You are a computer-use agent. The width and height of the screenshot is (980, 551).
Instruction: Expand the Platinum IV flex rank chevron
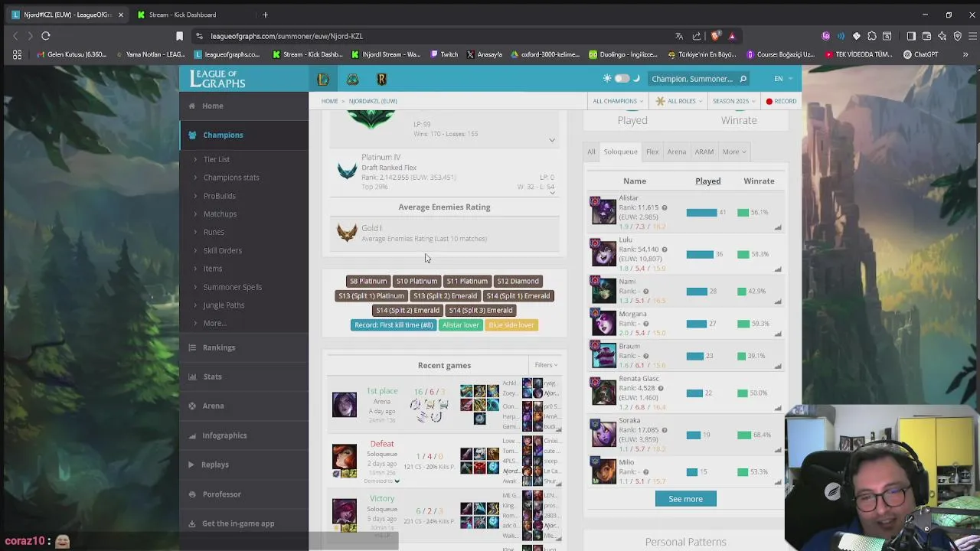click(x=552, y=192)
